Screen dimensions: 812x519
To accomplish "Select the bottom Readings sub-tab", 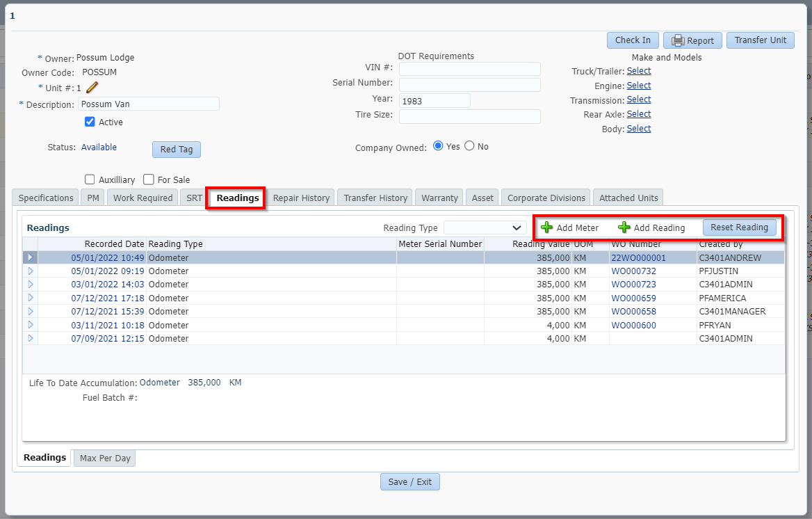I will 44,457.
